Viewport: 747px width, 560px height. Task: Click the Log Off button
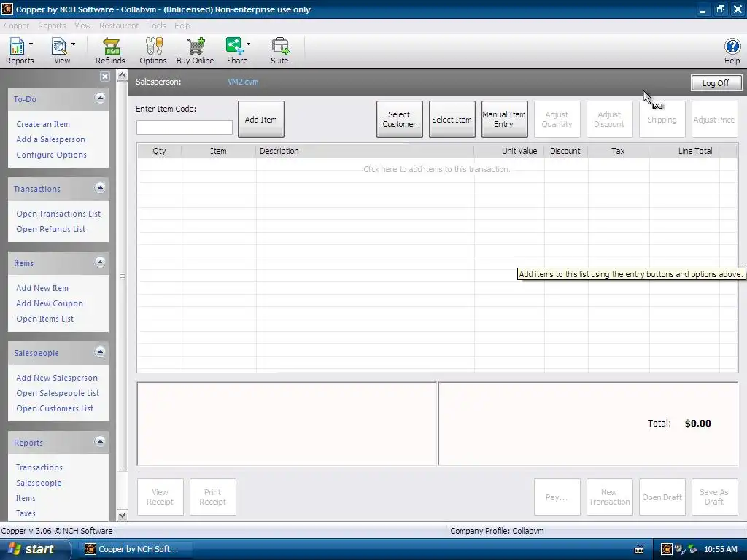click(716, 83)
